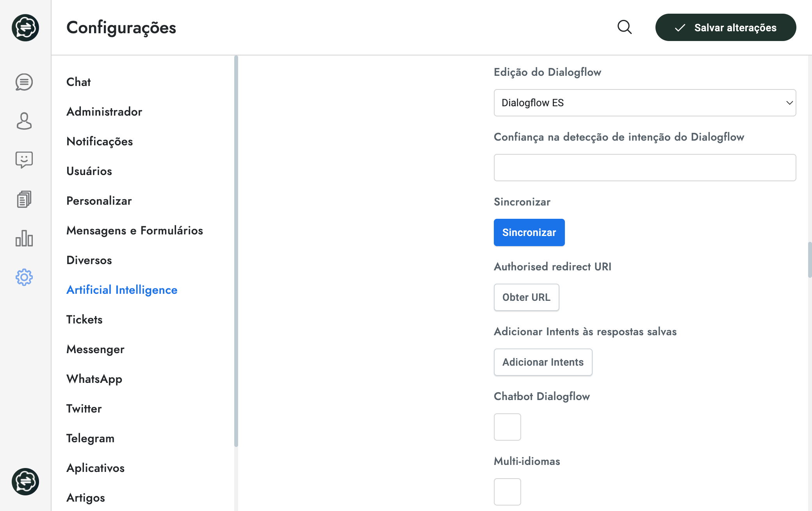
Task: Open the Tickets settings section
Action: pos(84,320)
